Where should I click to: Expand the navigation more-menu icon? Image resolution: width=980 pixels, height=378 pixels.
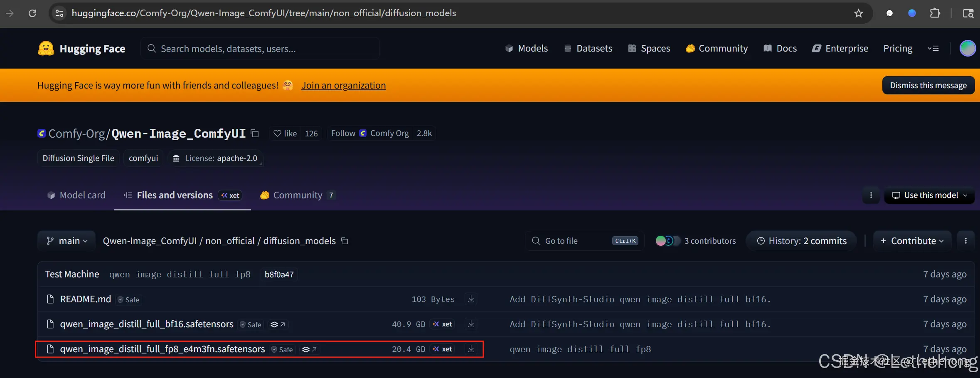click(933, 48)
